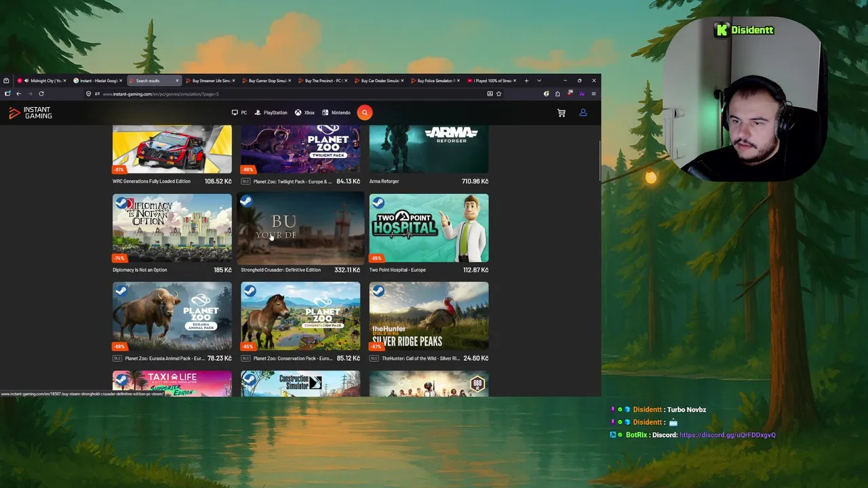Click the Kick logo next to Disidentt
The width and height of the screenshot is (868, 488).
pos(722,30)
